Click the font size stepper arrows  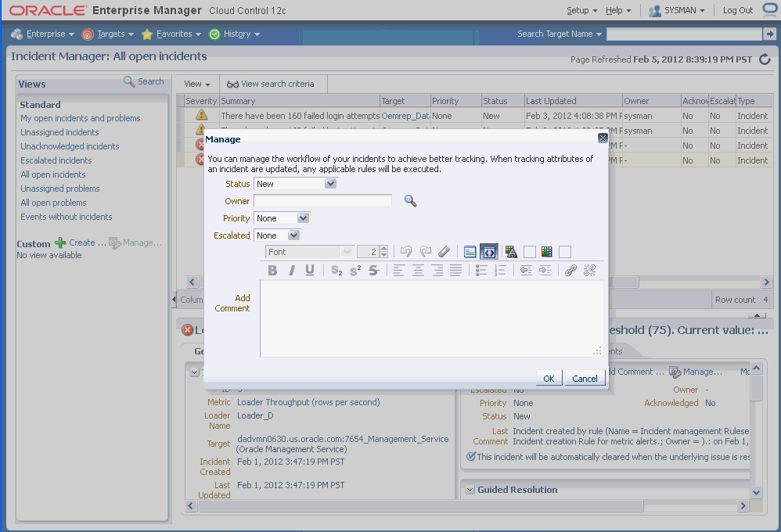click(x=383, y=252)
